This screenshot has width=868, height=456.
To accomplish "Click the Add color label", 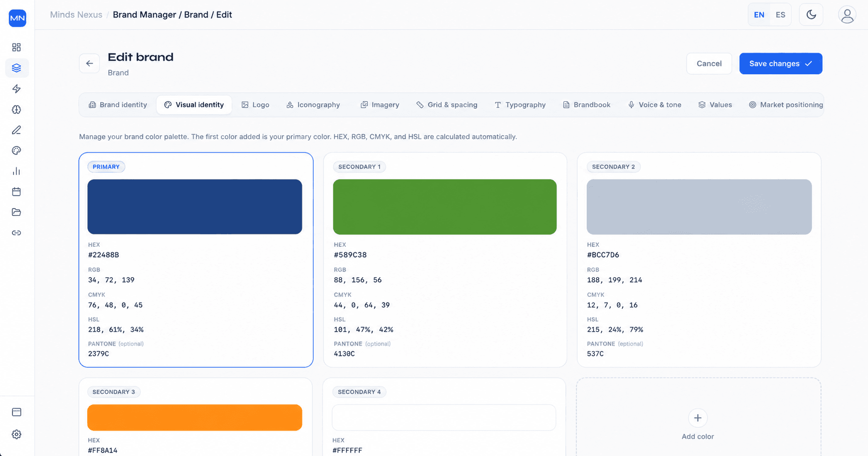I will 698,436.
